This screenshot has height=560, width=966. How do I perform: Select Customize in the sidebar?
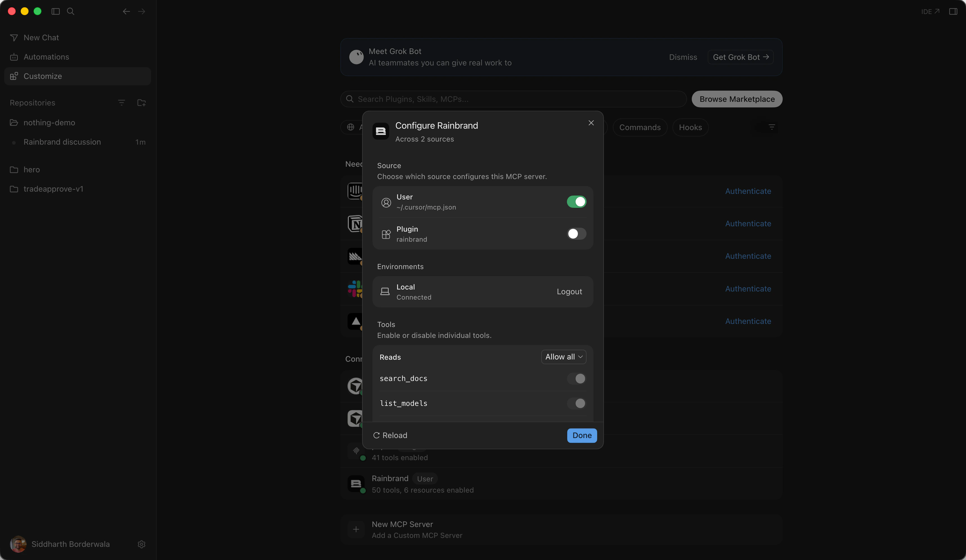[78, 76]
